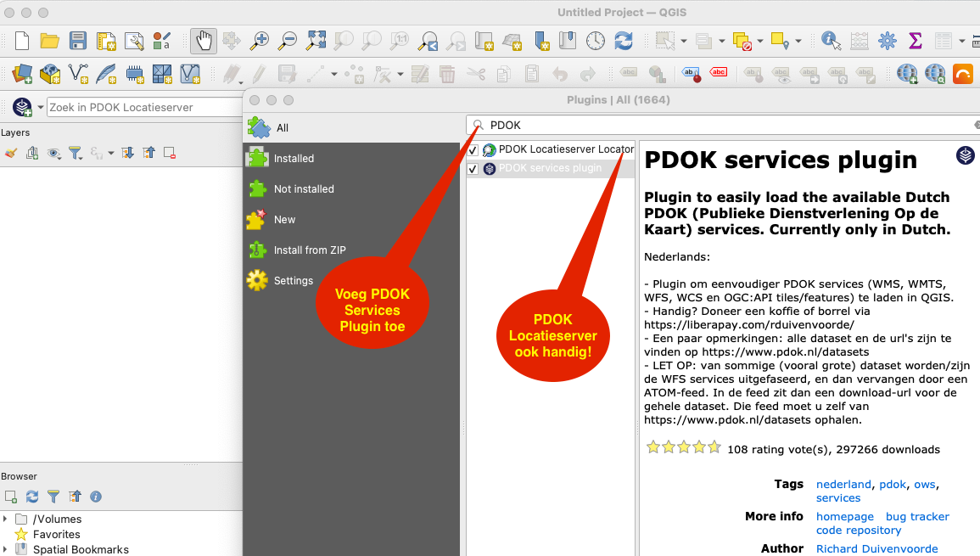Open the Install from ZIP tab
The width and height of the screenshot is (980, 556).
(353, 250)
